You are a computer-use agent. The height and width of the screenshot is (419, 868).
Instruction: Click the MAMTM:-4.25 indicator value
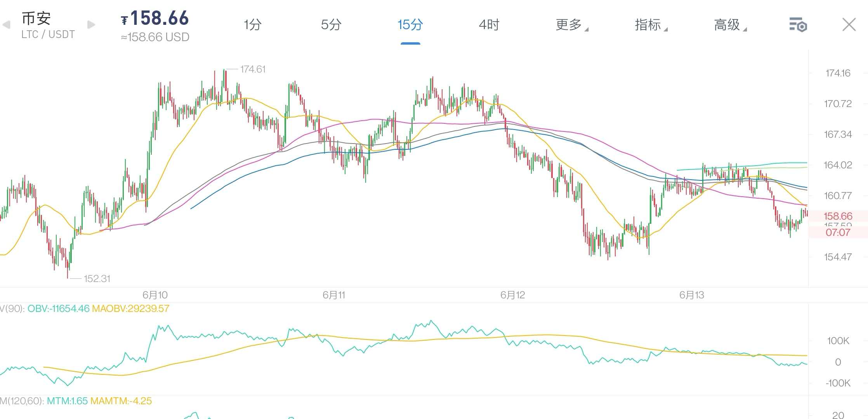[121, 401]
